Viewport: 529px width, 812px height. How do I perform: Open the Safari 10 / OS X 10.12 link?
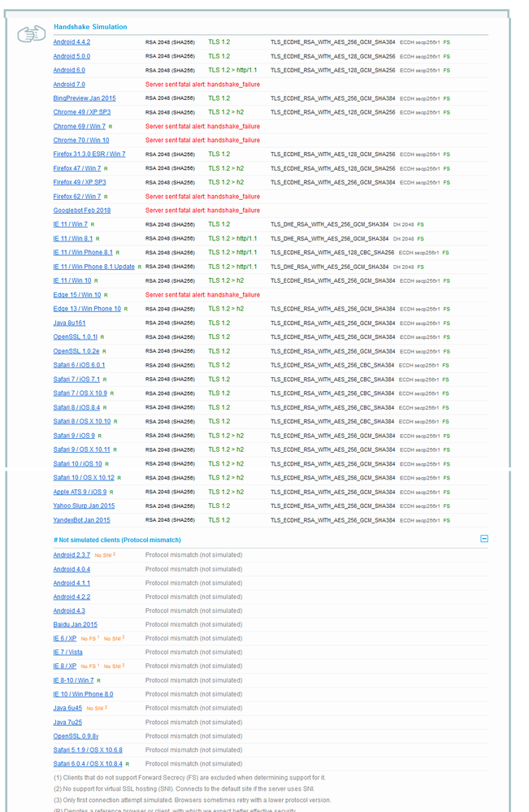[x=84, y=478]
